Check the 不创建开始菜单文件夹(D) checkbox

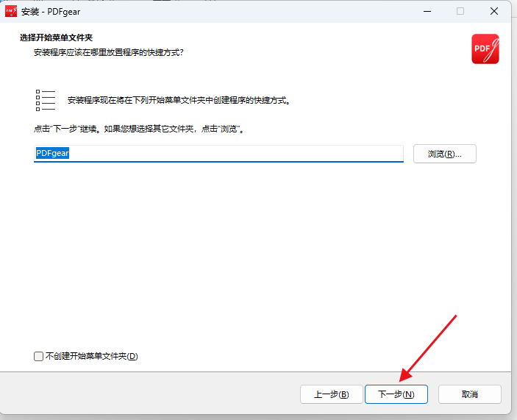[x=38, y=356]
